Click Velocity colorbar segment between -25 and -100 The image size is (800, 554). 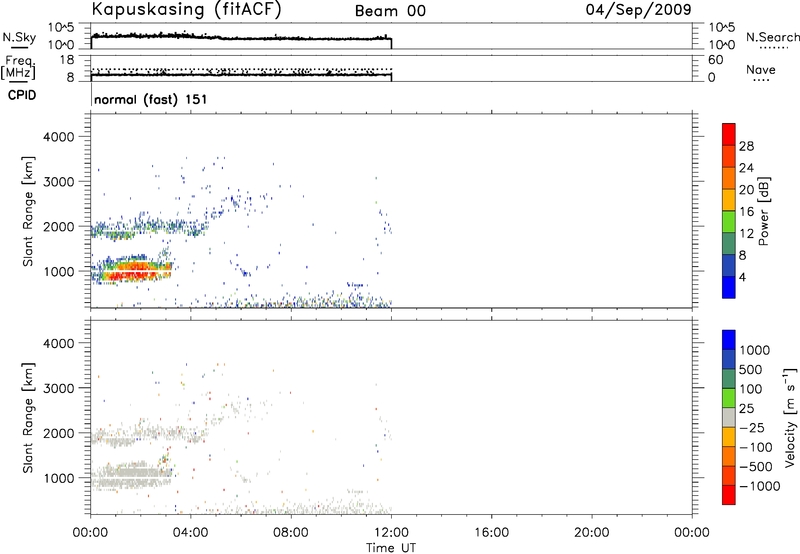pyautogui.click(x=729, y=437)
